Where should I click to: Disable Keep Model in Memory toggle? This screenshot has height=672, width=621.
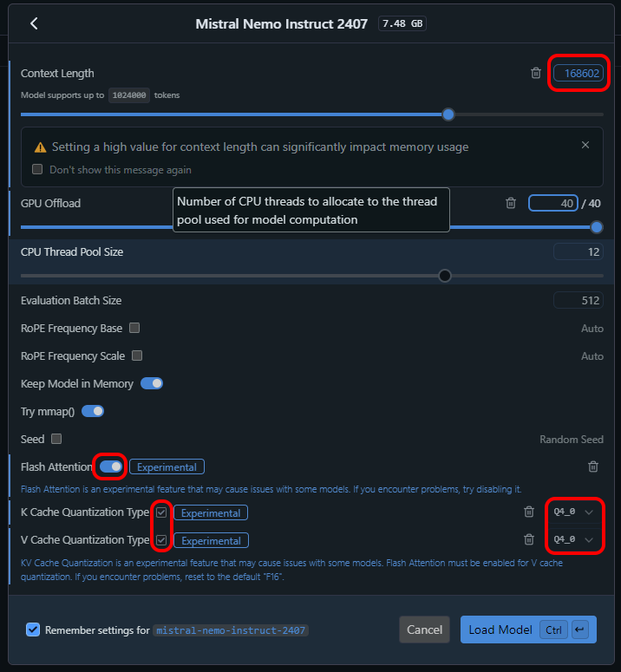tap(152, 383)
